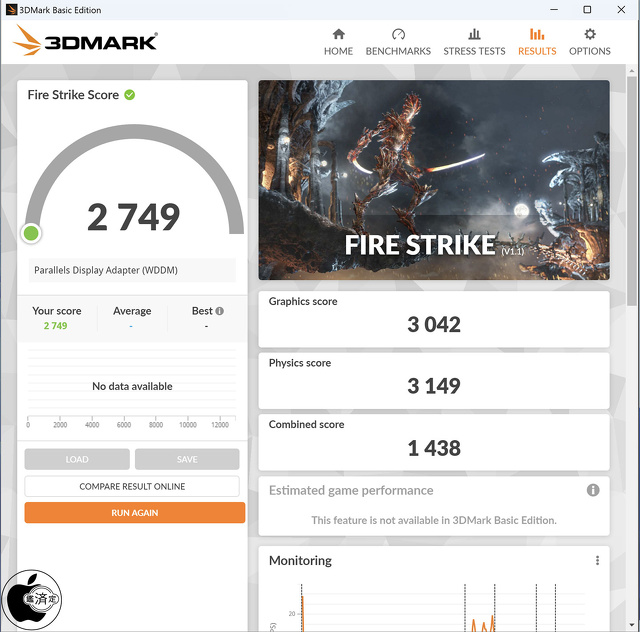Click the Parallels Display Adapter (WDDM) label
Viewport: 640px width, 632px height.
point(106,270)
